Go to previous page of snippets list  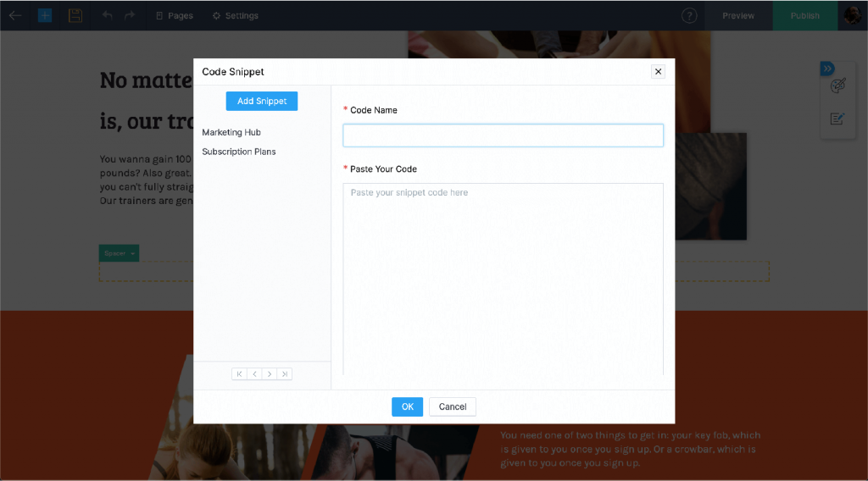click(254, 373)
